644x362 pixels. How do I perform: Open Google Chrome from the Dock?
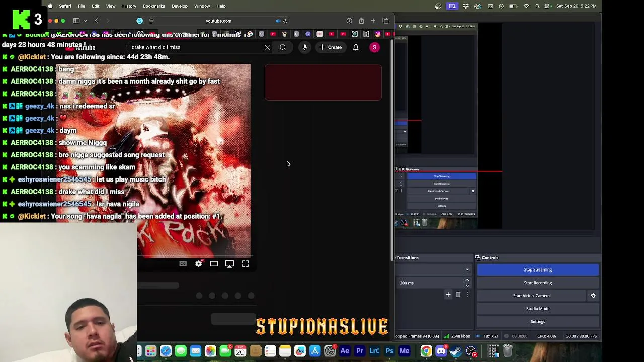pos(426,351)
